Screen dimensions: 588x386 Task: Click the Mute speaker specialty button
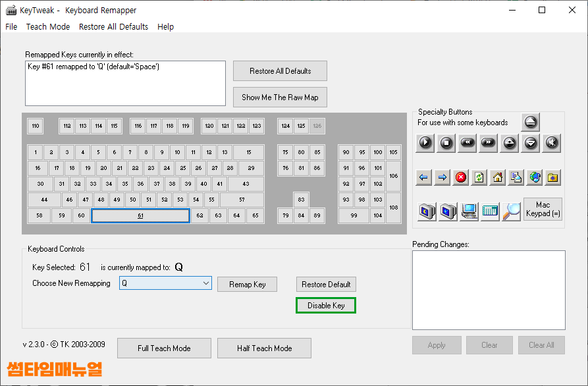pos(552,143)
